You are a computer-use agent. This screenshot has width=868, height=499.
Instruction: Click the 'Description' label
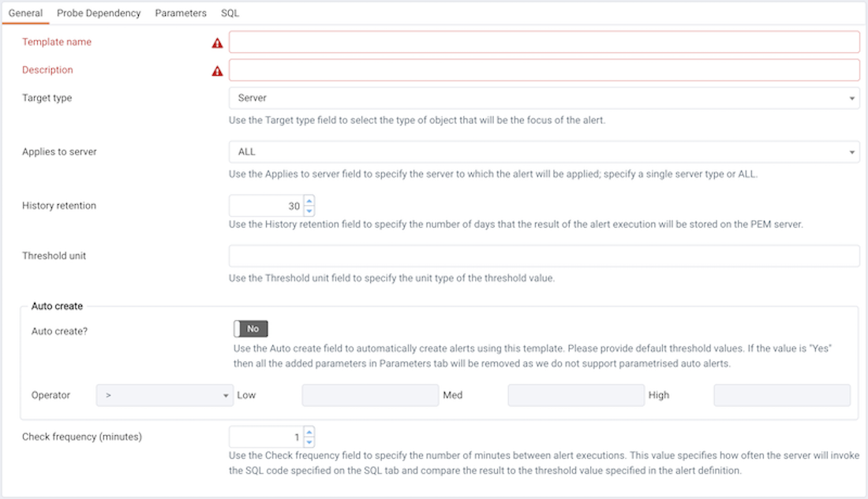point(47,69)
